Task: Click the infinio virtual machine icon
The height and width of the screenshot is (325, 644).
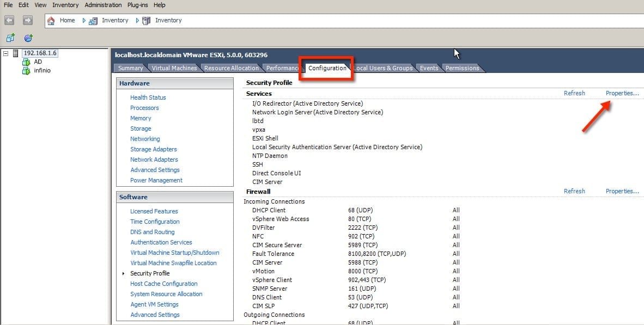Action: pyautogui.click(x=26, y=71)
